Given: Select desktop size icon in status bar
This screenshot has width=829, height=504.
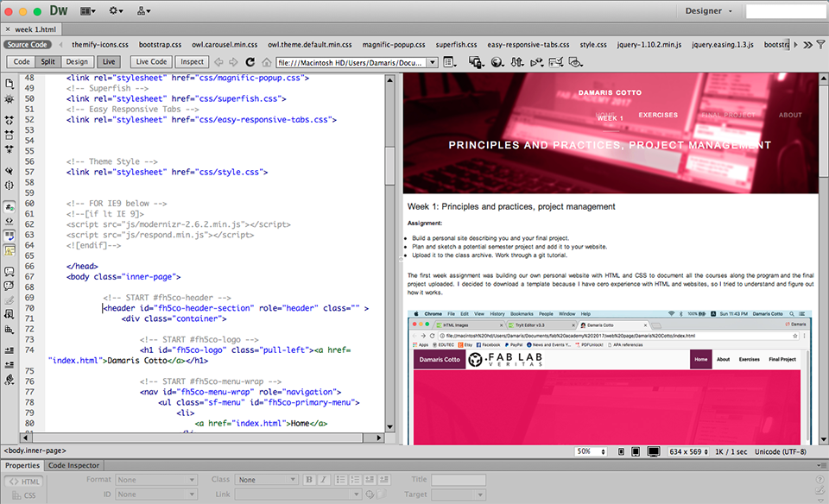Looking at the screenshot, I should pyautogui.click(x=654, y=451).
